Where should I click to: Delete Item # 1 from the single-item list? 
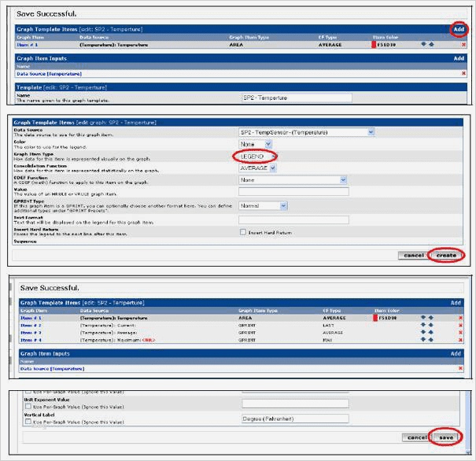[463, 45]
